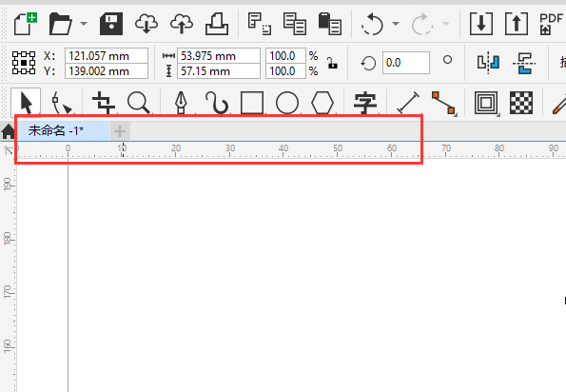Mirror the object horizontally

coord(488,63)
